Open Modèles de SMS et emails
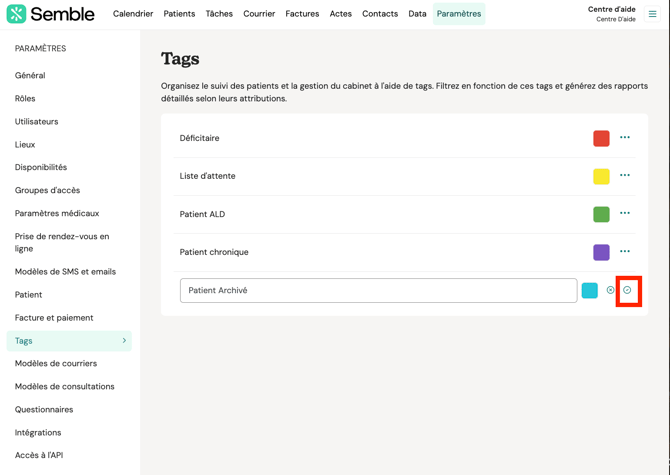670x475 pixels. coord(65,272)
